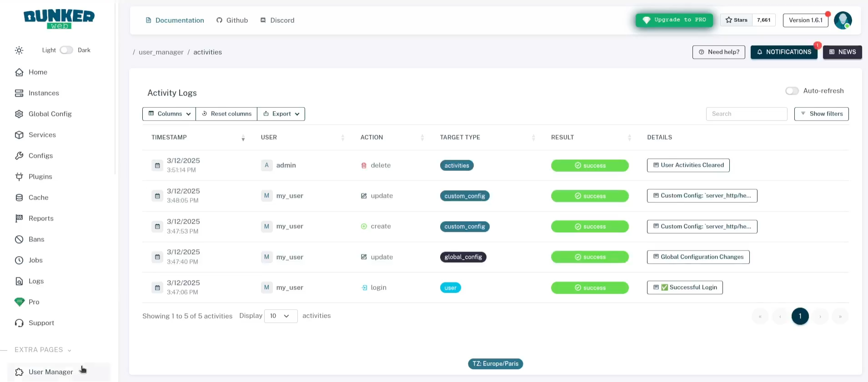Image resolution: width=868 pixels, height=382 pixels.
Task: Toggle Light/Dark theme switch
Action: (x=66, y=50)
